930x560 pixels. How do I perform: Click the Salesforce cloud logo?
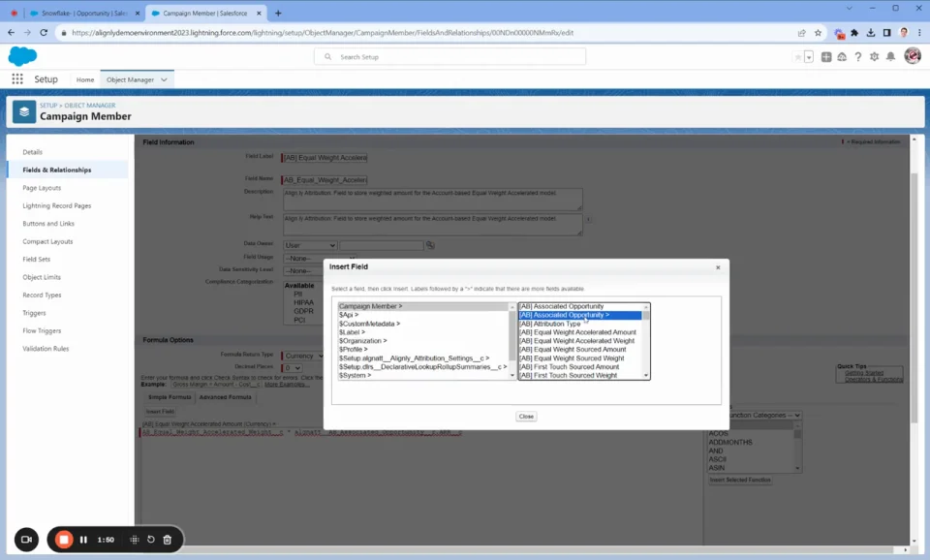coord(22,56)
